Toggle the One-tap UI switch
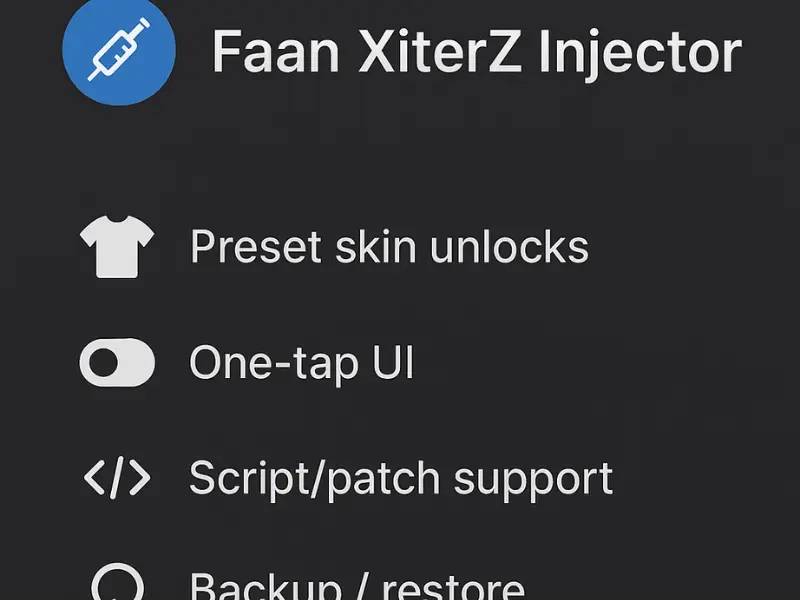 [x=117, y=362]
